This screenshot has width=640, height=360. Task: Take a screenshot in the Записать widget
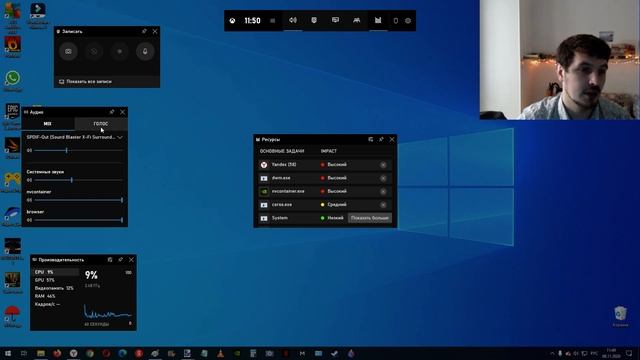pyautogui.click(x=68, y=51)
